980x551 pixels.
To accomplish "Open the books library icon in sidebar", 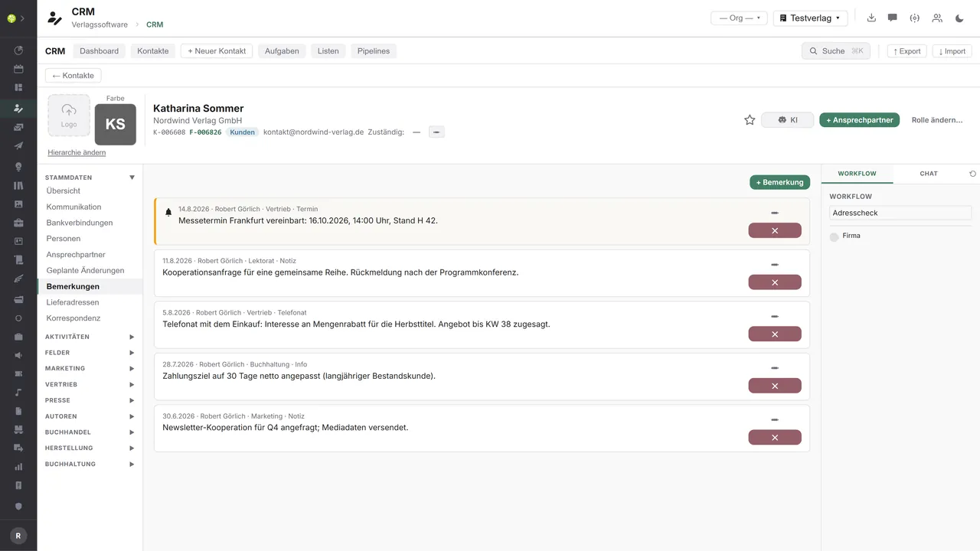I will tap(18, 185).
